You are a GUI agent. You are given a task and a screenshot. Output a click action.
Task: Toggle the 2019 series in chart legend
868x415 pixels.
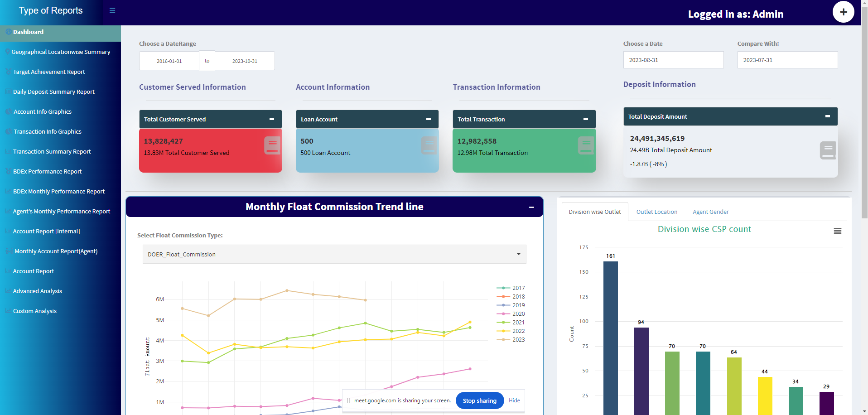coord(511,305)
